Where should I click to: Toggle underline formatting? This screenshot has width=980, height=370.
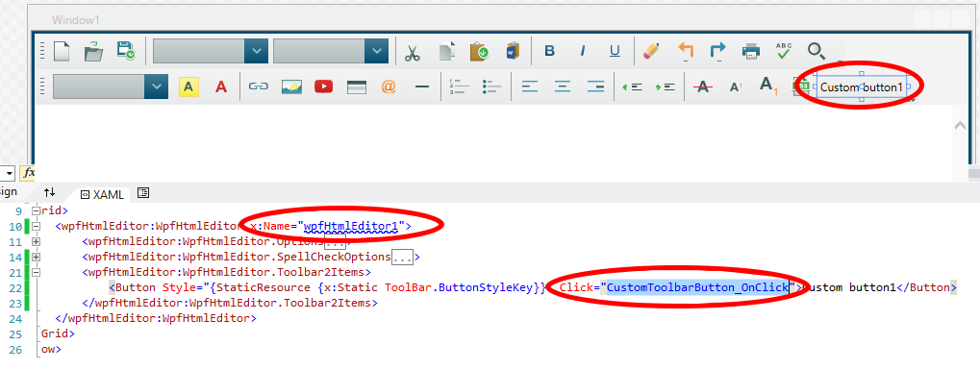click(615, 51)
